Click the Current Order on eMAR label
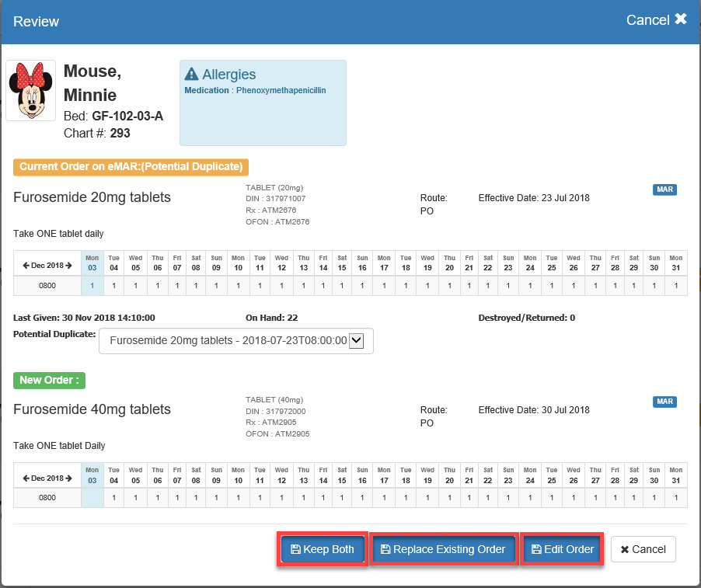Viewport: 701px width, 588px height. coord(130,167)
